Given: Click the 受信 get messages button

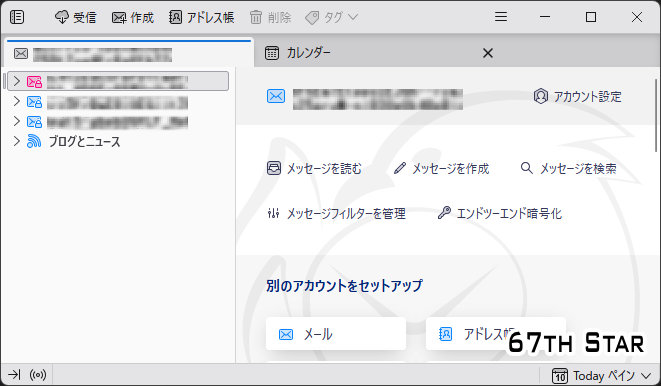Looking at the screenshot, I should tap(75, 17).
